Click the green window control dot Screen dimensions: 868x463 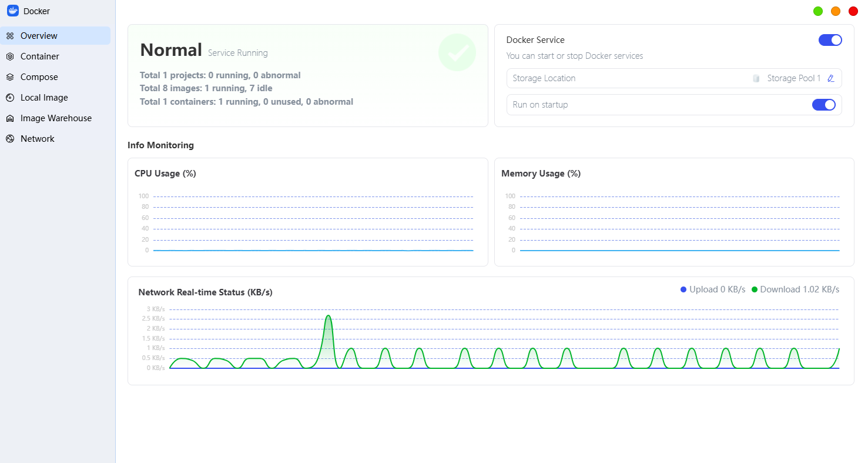(818, 11)
